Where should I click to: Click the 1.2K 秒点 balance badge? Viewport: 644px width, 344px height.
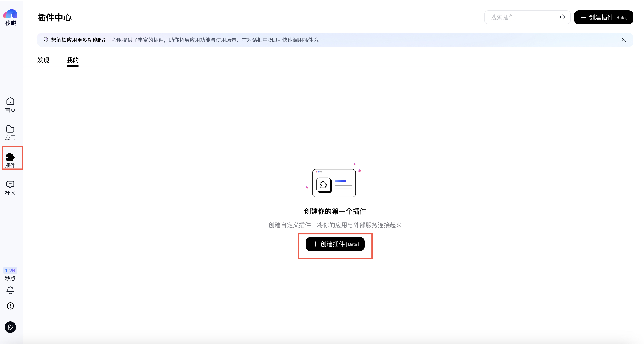[x=10, y=270]
